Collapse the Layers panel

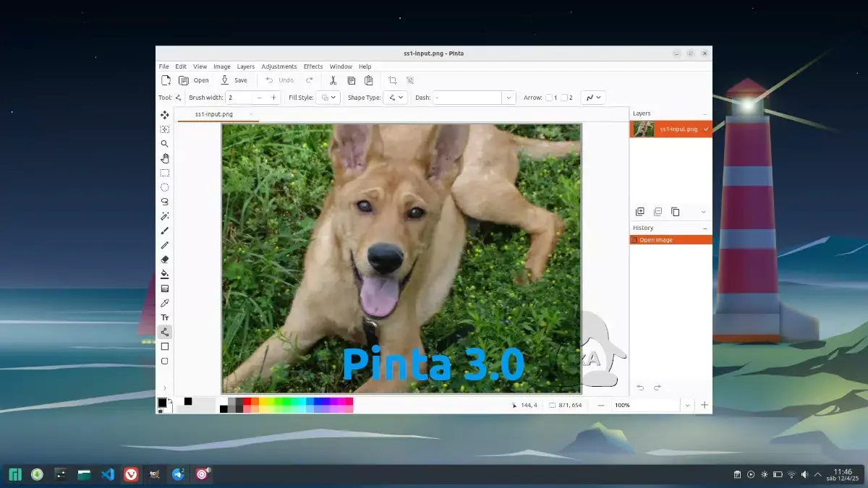pos(705,114)
